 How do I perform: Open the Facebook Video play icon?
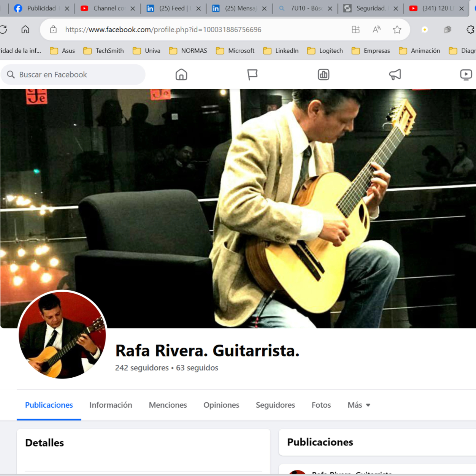click(x=466, y=74)
